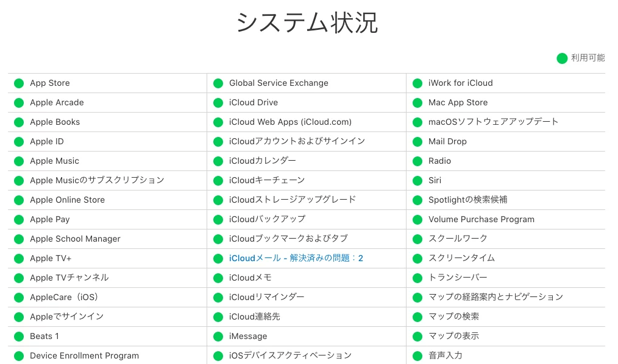
Task: Click the green dot beside Volume Purchase Program
Action: click(x=417, y=220)
